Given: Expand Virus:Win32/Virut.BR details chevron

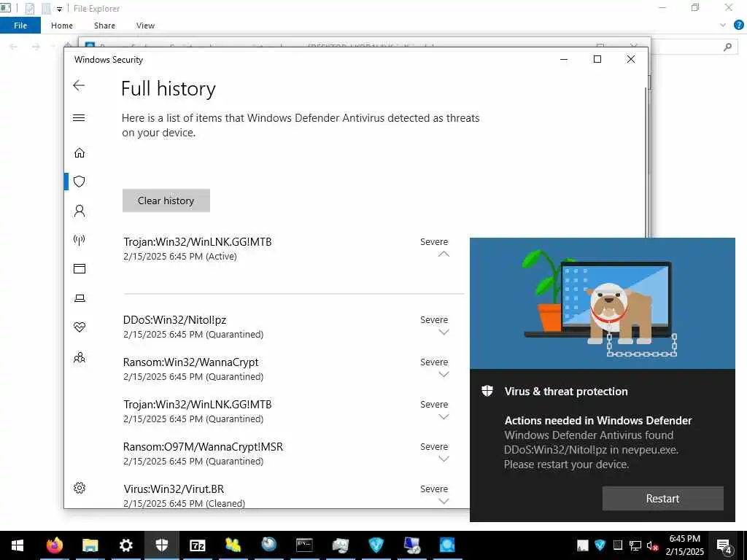Looking at the screenshot, I should (x=444, y=502).
